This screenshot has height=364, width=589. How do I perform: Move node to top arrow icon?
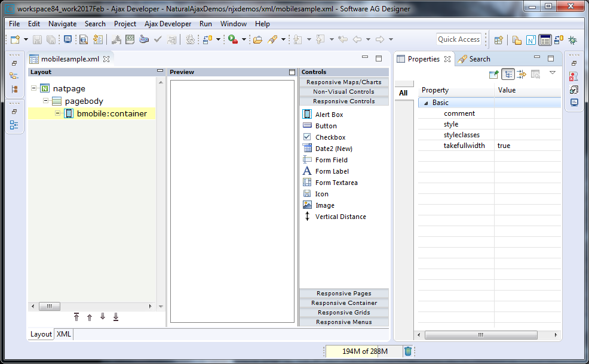[76, 317]
